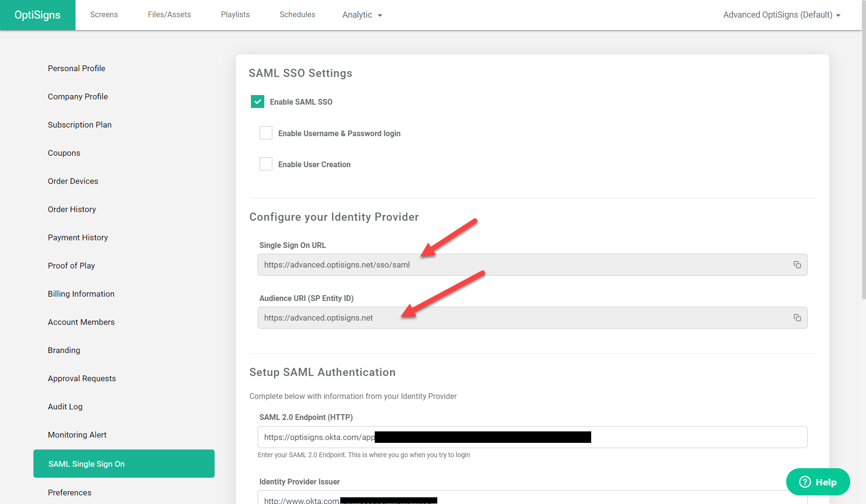Image resolution: width=866 pixels, height=504 pixels.
Task: Focus the Identity Provider Issuer input
Action: [x=532, y=498]
